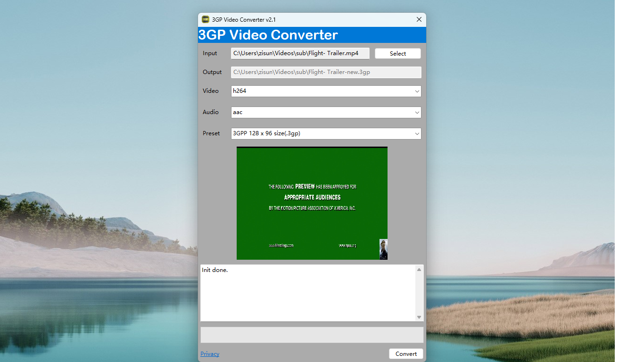Viewport: 644px width, 362px height.
Task: Expand the Preset dropdown showing 3GPP 128 x 96
Action: click(326, 133)
